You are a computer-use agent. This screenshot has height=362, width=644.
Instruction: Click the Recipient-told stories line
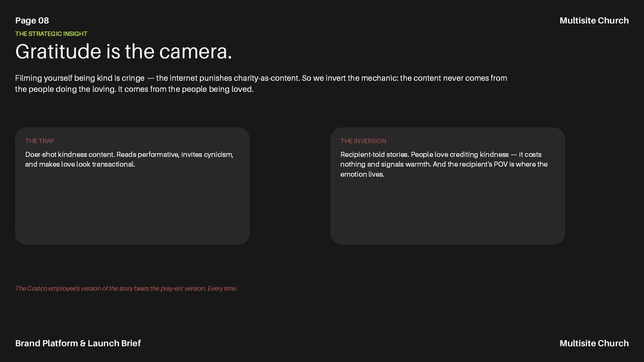(x=441, y=155)
